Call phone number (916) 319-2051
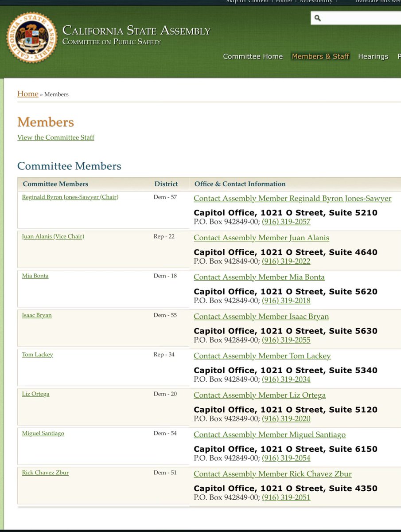This screenshot has height=532, width=401. (x=286, y=497)
